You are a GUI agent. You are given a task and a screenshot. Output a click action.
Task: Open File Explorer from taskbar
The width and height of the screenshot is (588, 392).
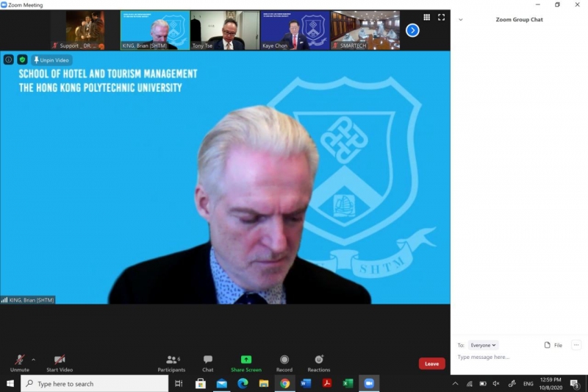264,383
